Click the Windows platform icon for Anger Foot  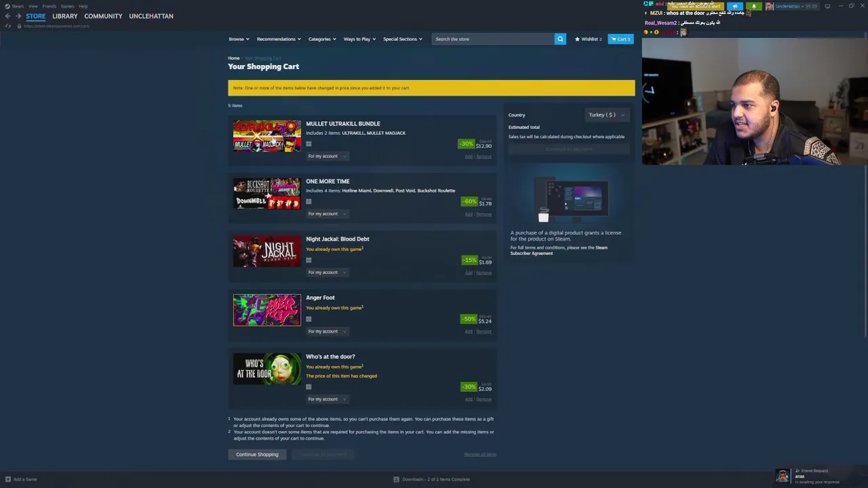tap(309, 319)
